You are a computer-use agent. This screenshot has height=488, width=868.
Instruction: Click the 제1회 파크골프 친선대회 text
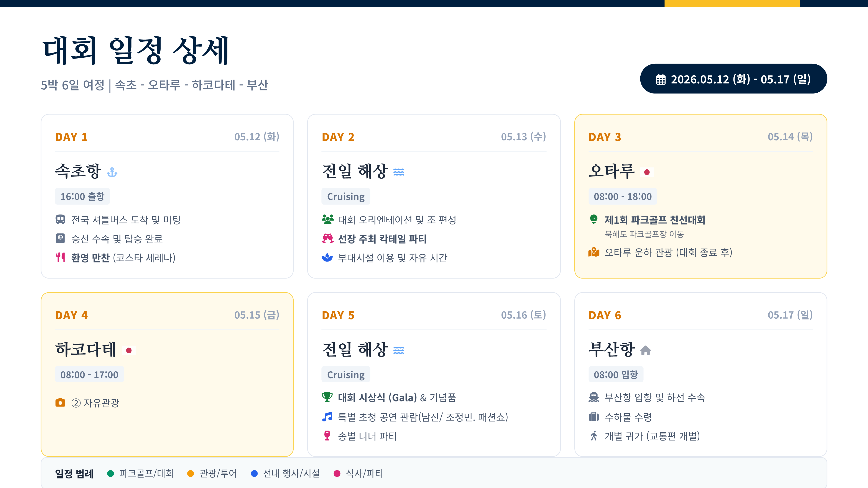[655, 220]
